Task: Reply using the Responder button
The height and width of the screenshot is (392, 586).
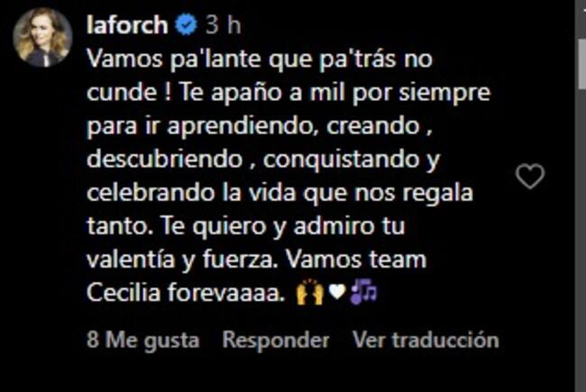Action: [276, 340]
